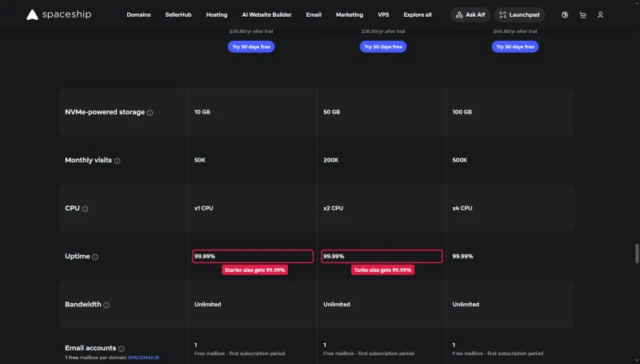Click info icon next to Email accounts
The height and width of the screenshot is (364, 640).
tap(122, 349)
